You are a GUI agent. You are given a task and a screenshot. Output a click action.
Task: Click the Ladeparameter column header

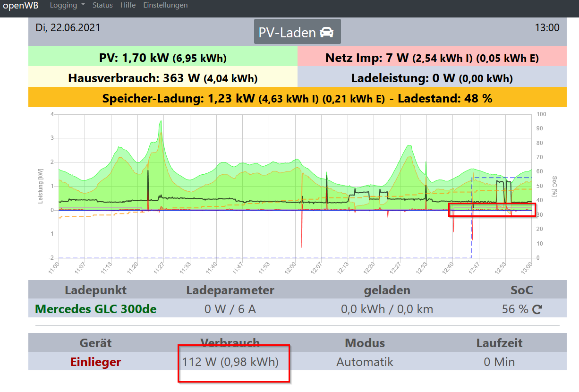tap(230, 290)
